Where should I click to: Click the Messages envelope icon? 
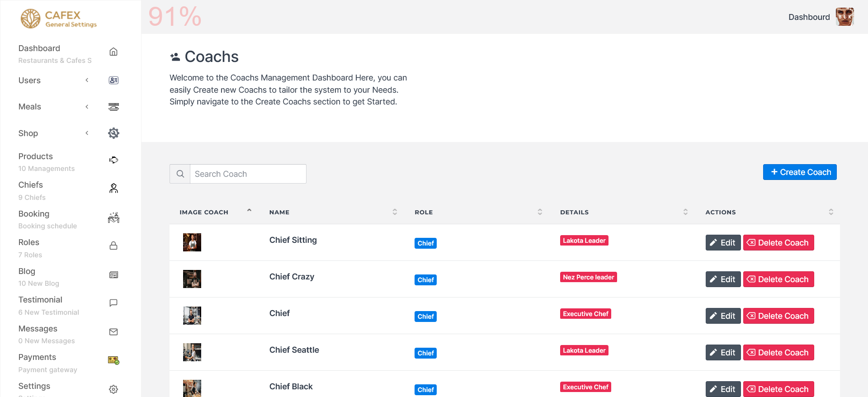pyautogui.click(x=113, y=332)
